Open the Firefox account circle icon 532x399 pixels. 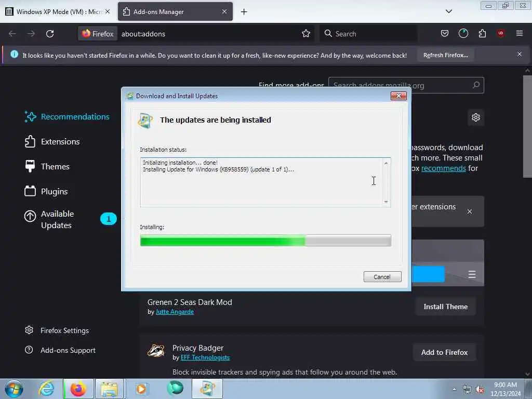click(x=463, y=34)
